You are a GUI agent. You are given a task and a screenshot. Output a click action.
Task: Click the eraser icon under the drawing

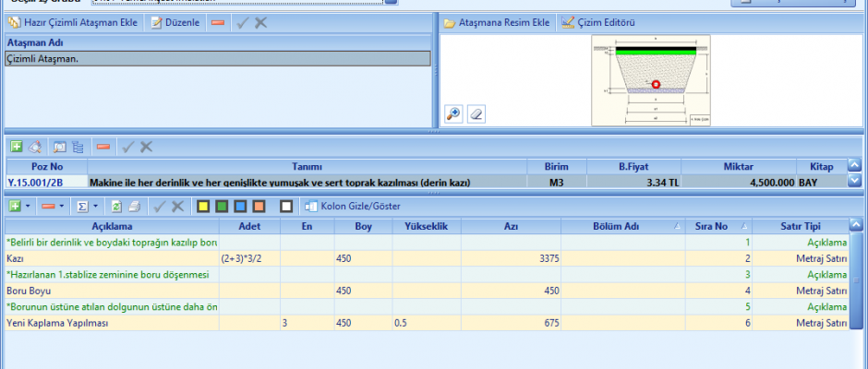(476, 113)
